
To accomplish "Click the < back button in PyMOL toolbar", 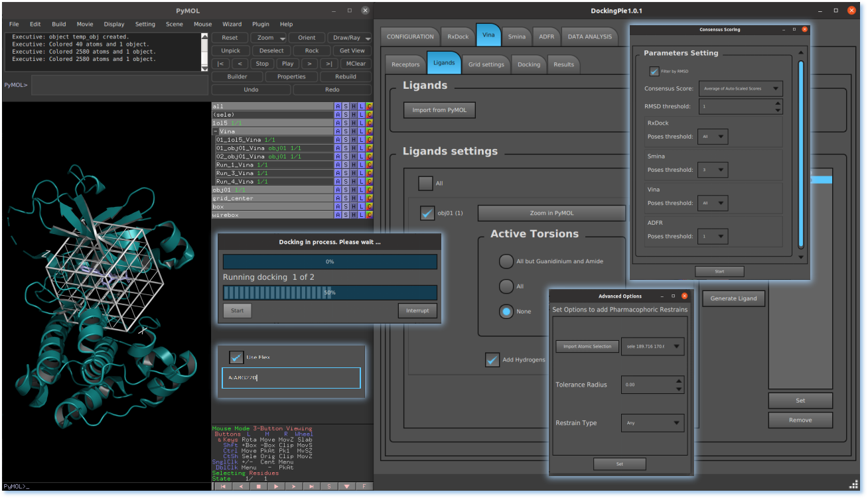I will coord(240,64).
